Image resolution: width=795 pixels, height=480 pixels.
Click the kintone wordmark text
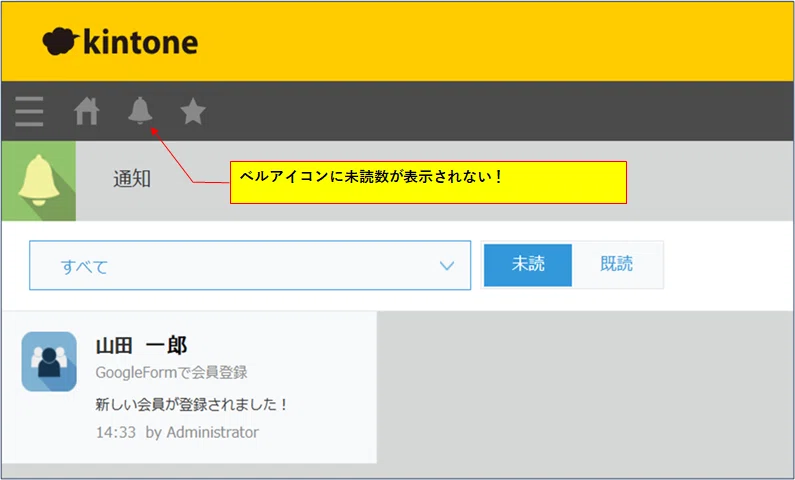[x=140, y=43]
